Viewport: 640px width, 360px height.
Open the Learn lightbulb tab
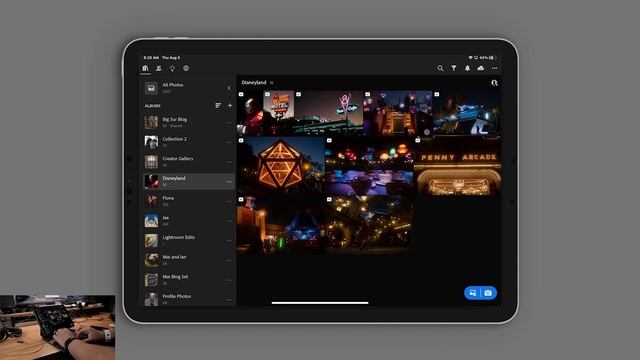pyautogui.click(x=172, y=68)
